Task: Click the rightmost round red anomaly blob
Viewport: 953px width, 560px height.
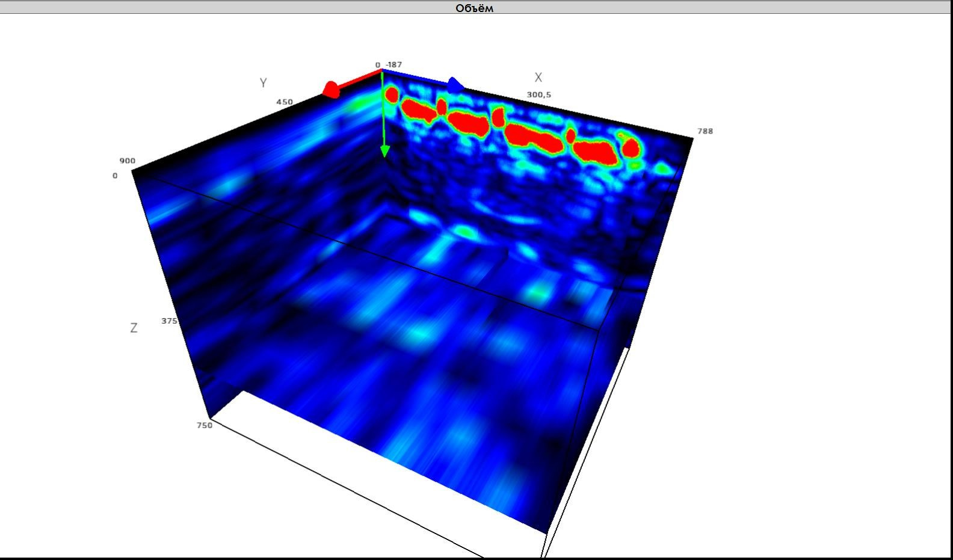Action: (x=631, y=147)
